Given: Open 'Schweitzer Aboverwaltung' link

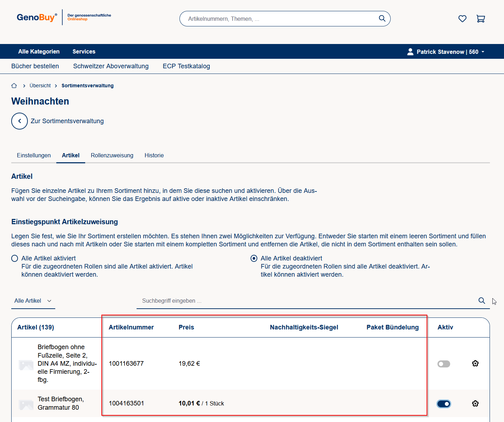Looking at the screenshot, I should coord(111,66).
